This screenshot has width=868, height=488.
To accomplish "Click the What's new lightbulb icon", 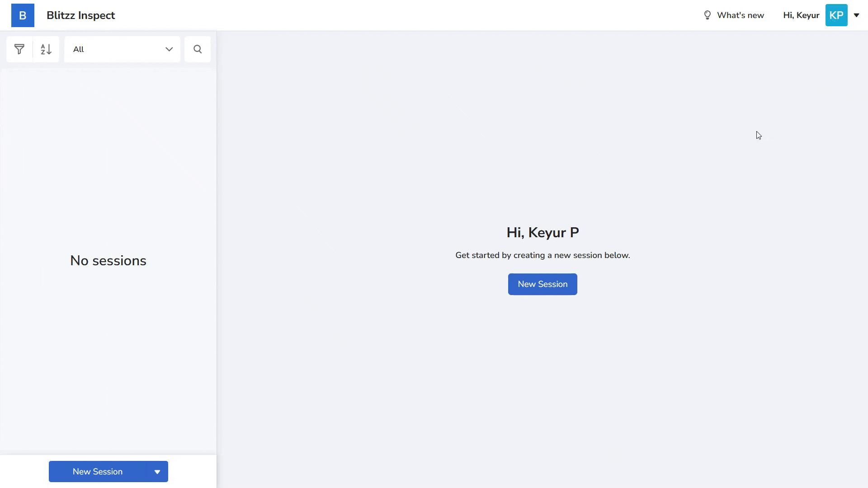I will point(708,15).
